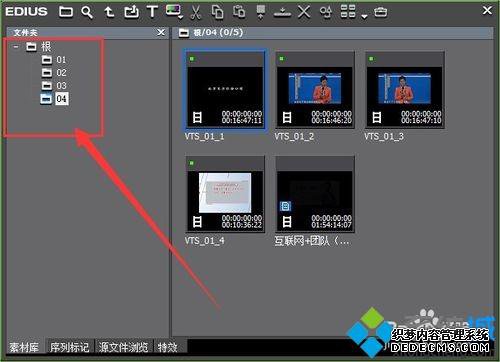Click the 根/04 (0/5) path header

(x=218, y=33)
